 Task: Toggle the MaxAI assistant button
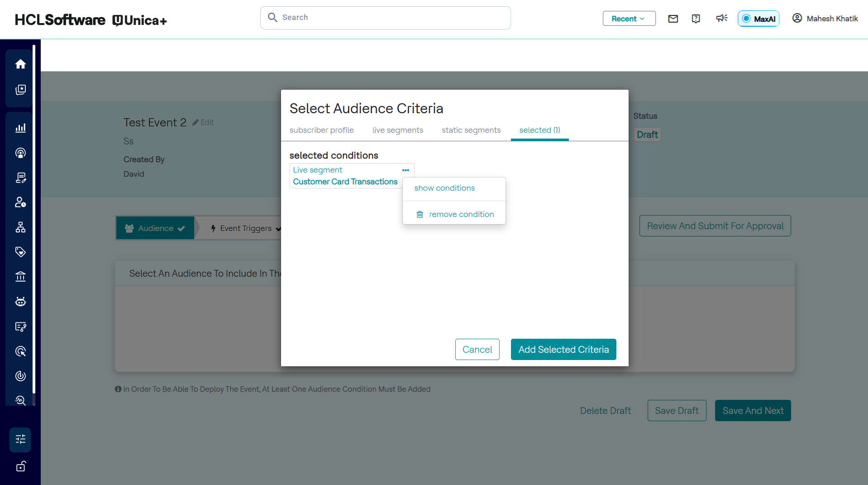[758, 19]
